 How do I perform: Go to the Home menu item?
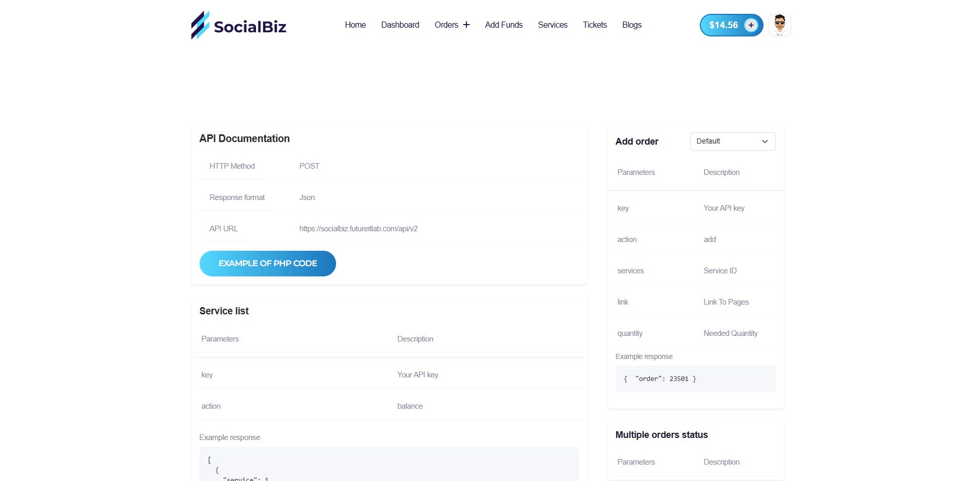pos(355,25)
